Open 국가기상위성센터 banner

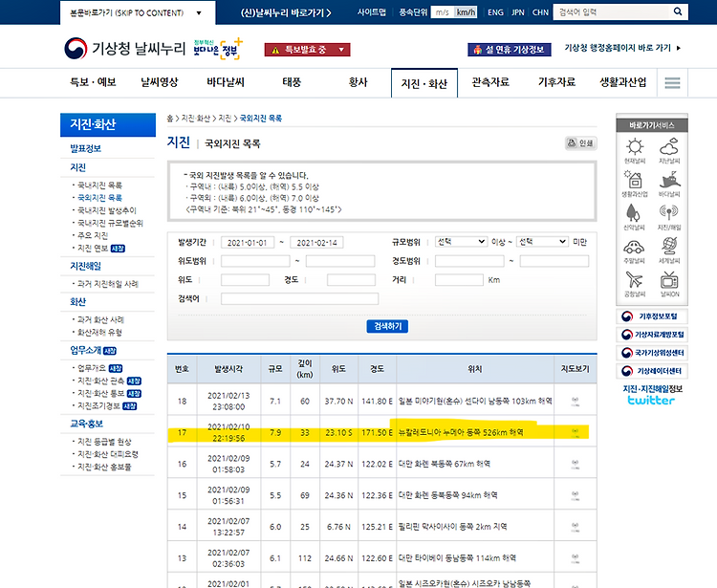point(652,353)
